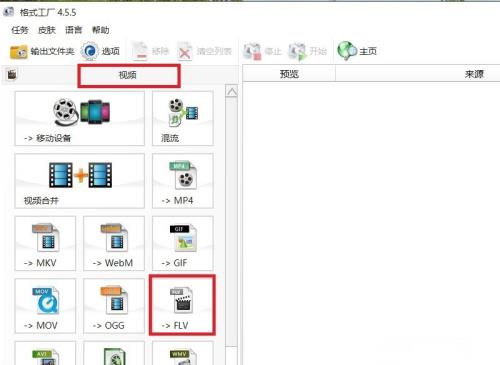
Task: Convert to OGG format
Action: (114, 306)
